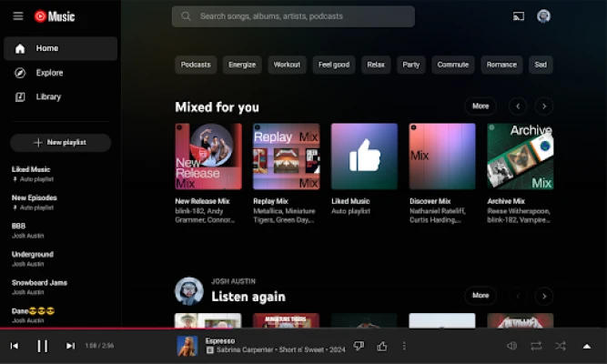Select the Relax mood filter chip

(x=376, y=65)
